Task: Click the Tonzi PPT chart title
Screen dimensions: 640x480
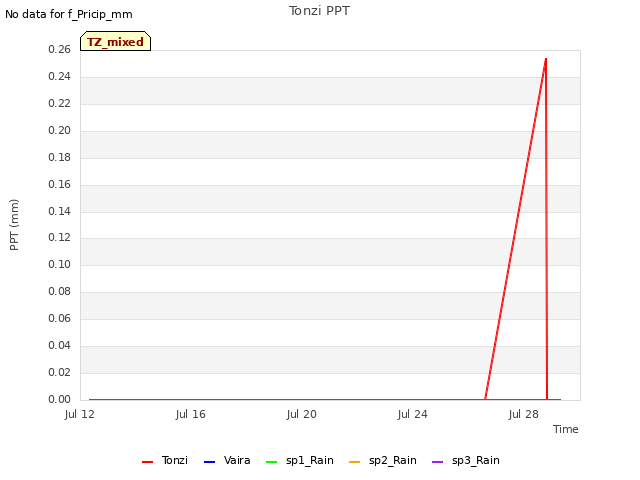Action: 319,11
